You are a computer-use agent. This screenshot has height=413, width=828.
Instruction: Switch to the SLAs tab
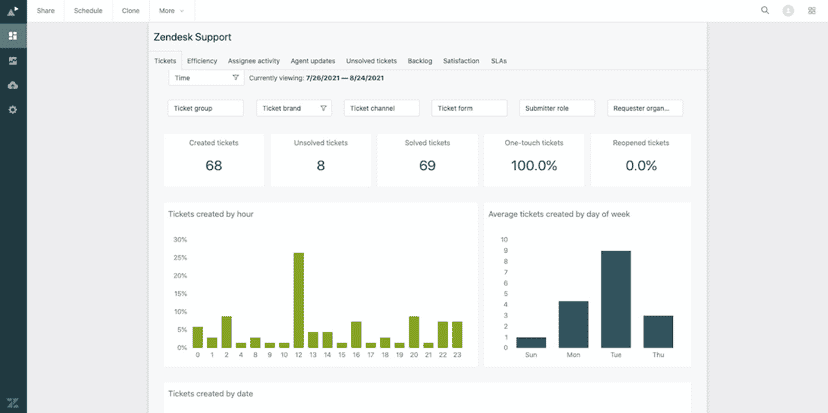pyautogui.click(x=498, y=61)
